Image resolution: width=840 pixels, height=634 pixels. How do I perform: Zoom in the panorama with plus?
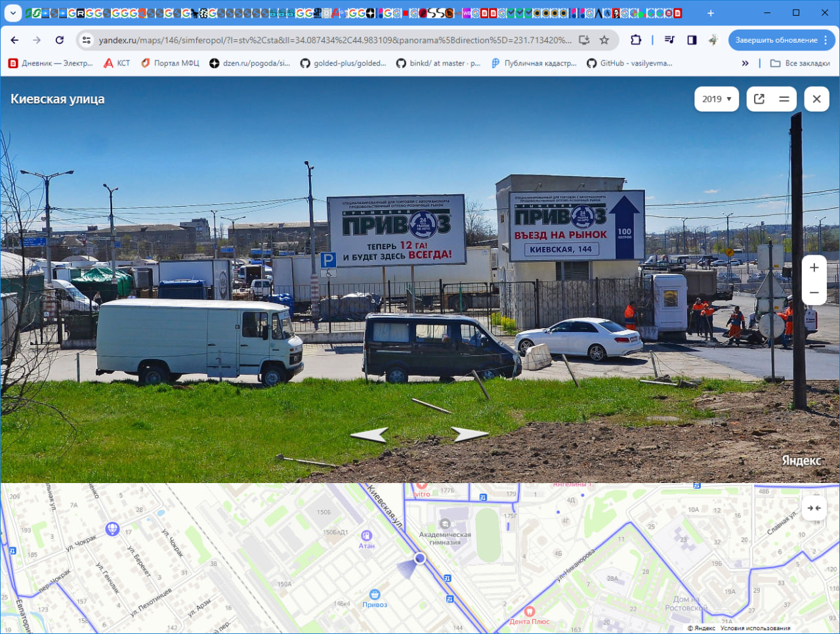click(814, 268)
